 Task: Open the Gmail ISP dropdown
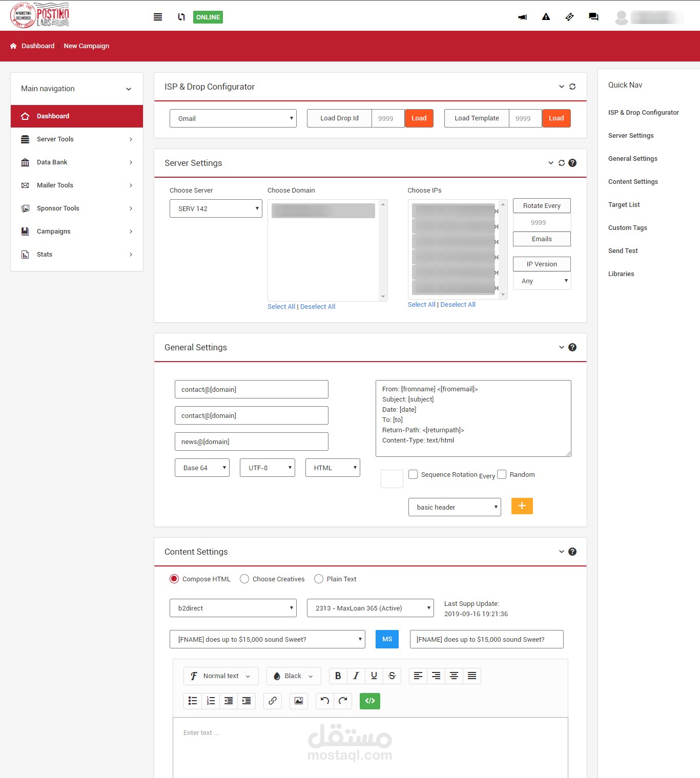[233, 118]
